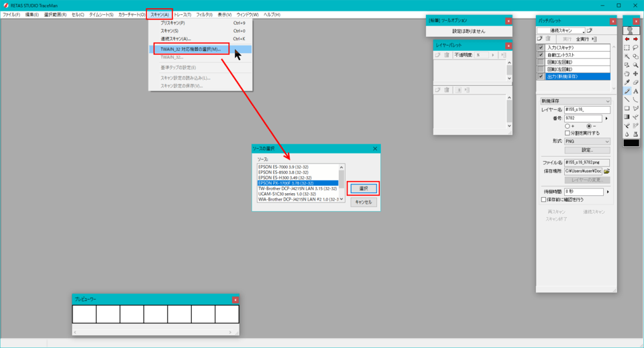The image size is (644, 348).
Task: Click the red right arrow in toolbox
Action: 635,39
